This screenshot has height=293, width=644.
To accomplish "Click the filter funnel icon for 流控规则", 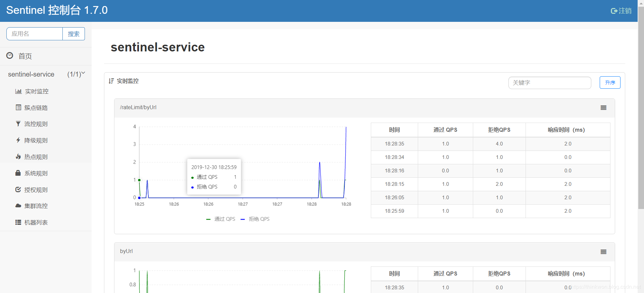I will coord(18,124).
